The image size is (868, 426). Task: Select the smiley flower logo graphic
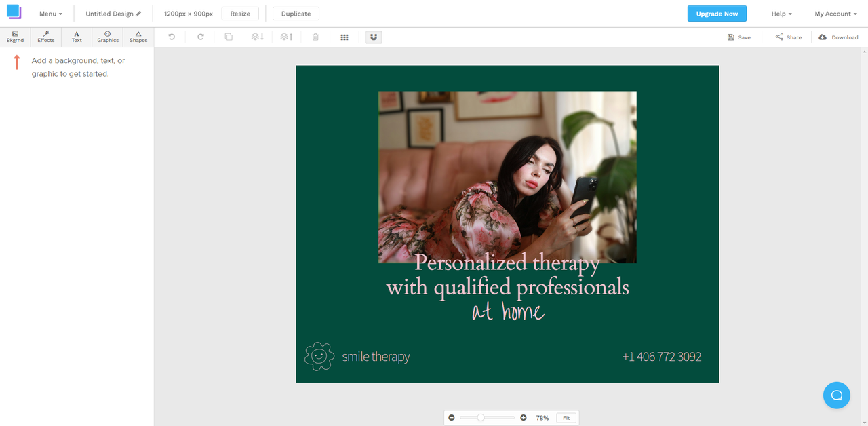point(319,356)
